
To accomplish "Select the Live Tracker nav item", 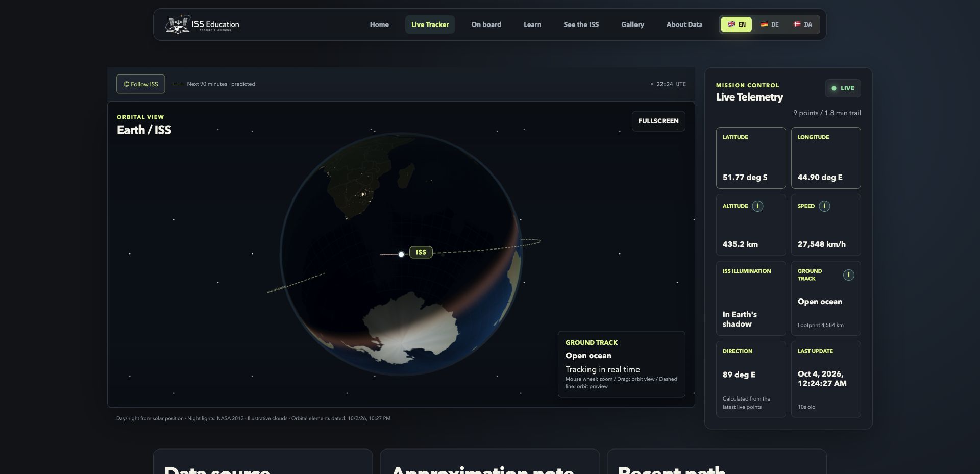I will point(430,24).
